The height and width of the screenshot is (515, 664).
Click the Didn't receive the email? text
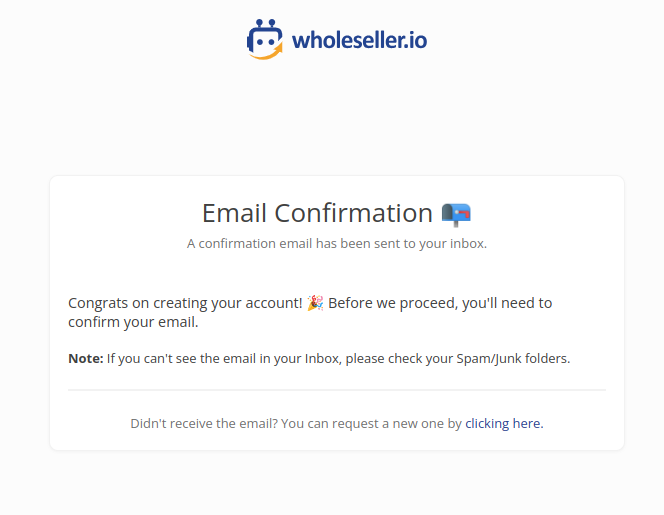[x=204, y=424]
